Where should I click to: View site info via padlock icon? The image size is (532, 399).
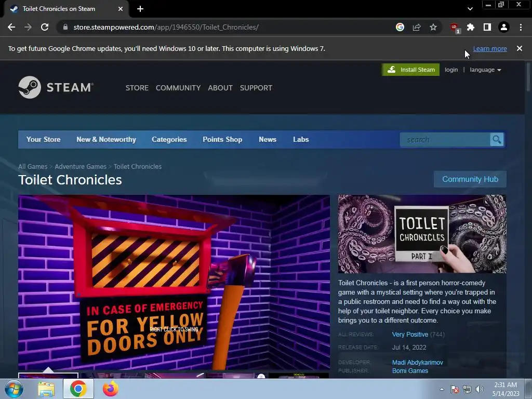tap(65, 27)
